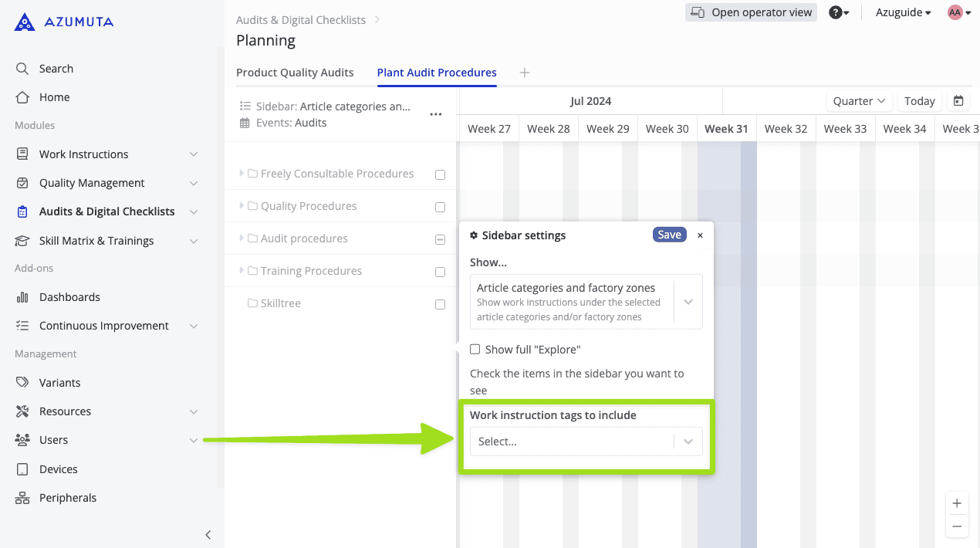Open the help question mark icon
This screenshot has width=980, height=548.
pos(835,12)
